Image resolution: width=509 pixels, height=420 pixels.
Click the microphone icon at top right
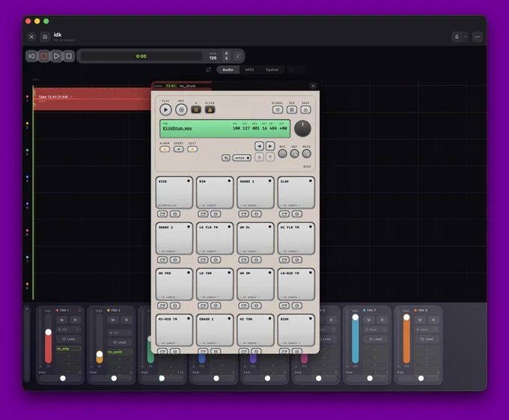point(457,37)
